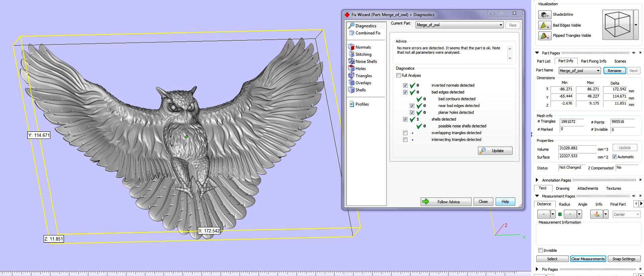Viewport: 644px width, 276px height.
Task: Open the Triangles repair page
Action: pyautogui.click(x=360, y=76)
